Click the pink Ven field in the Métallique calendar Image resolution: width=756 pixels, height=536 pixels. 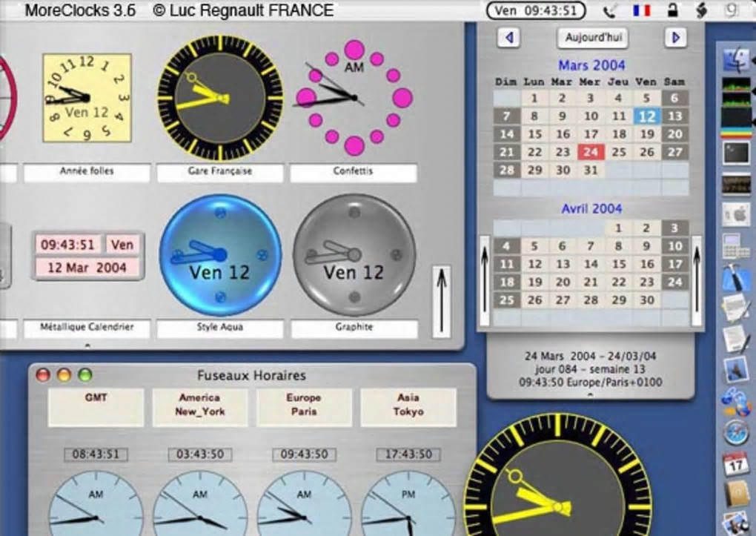pos(122,245)
